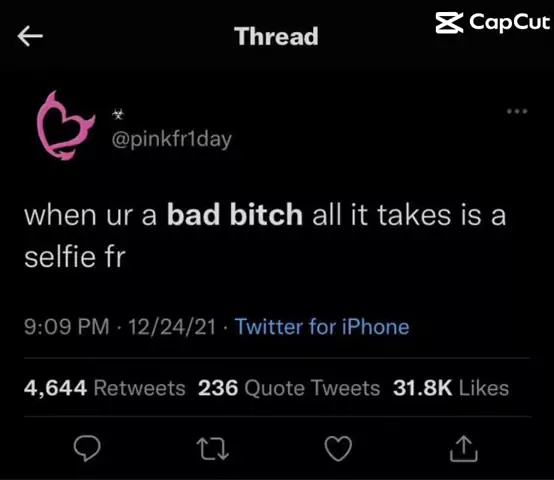Click the 9:09 PM timestamp

pyautogui.click(x=67, y=326)
